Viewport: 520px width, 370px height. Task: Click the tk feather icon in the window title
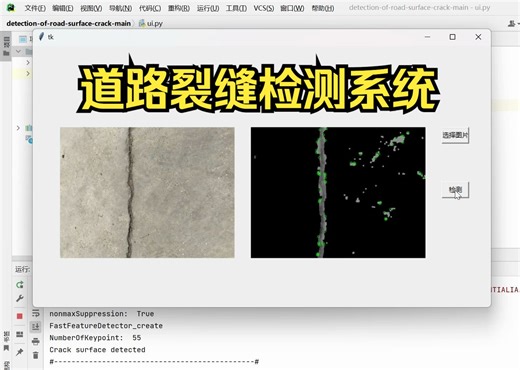(41, 37)
